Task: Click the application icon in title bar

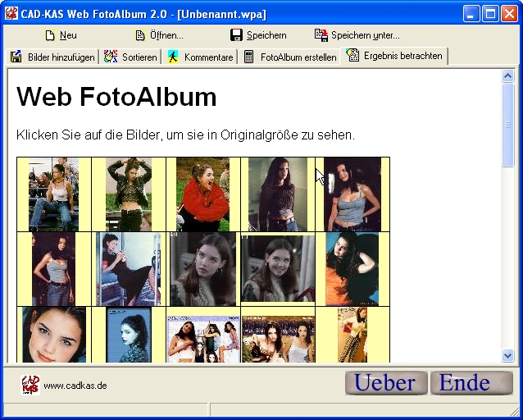Action: (11, 14)
